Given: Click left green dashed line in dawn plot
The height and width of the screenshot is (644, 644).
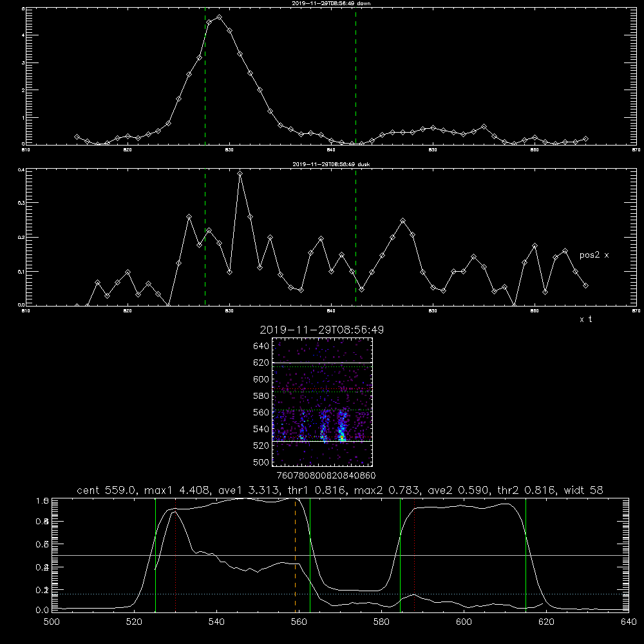Looking at the screenshot, I should click(205, 76).
